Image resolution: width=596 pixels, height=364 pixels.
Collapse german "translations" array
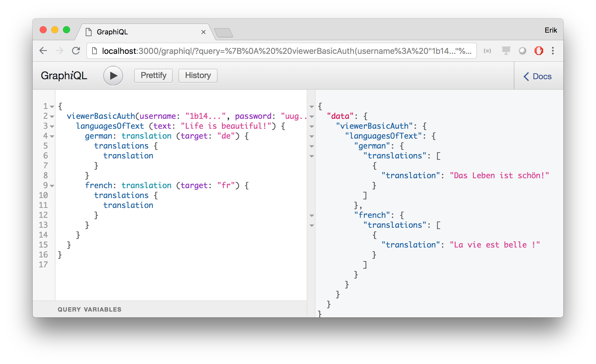coord(312,156)
